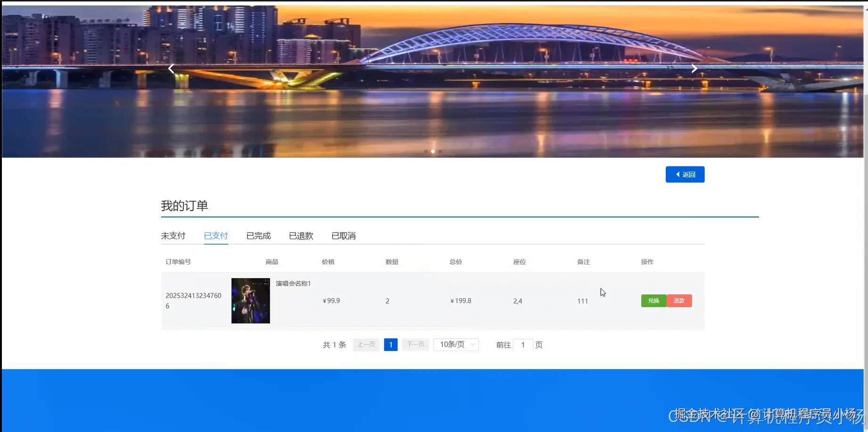Click the third carousel indicator dot
The image size is (868, 432).
pos(440,151)
